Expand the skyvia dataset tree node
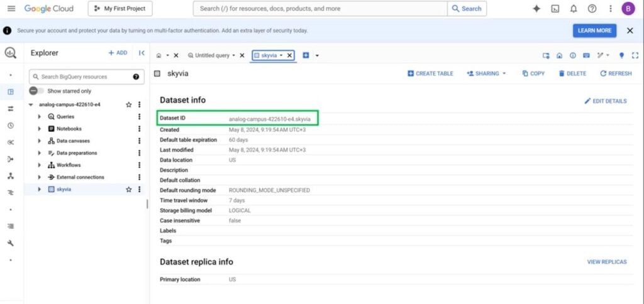The height and width of the screenshot is (304, 644). [x=40, y=190]
